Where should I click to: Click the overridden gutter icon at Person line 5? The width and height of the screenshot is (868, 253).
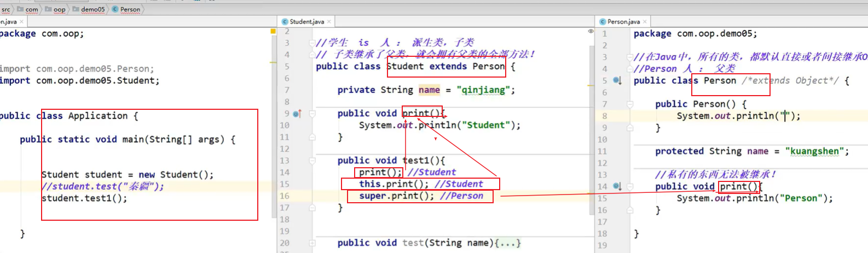tap(617, 80)
